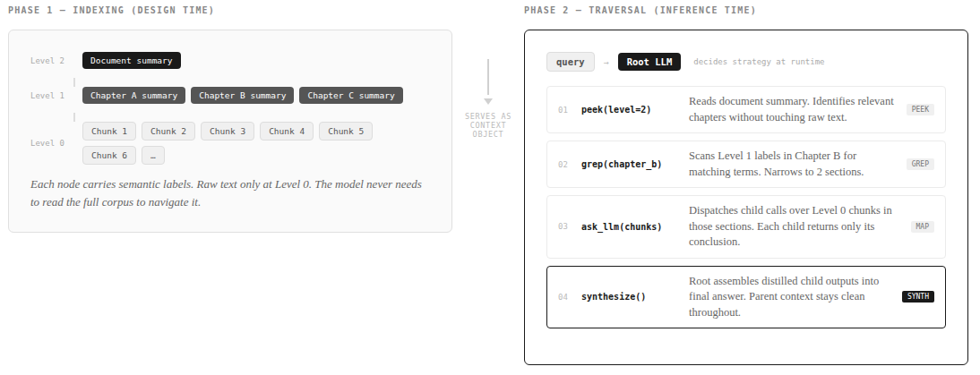Select the Chapter B summary node

tap(243, 96)
